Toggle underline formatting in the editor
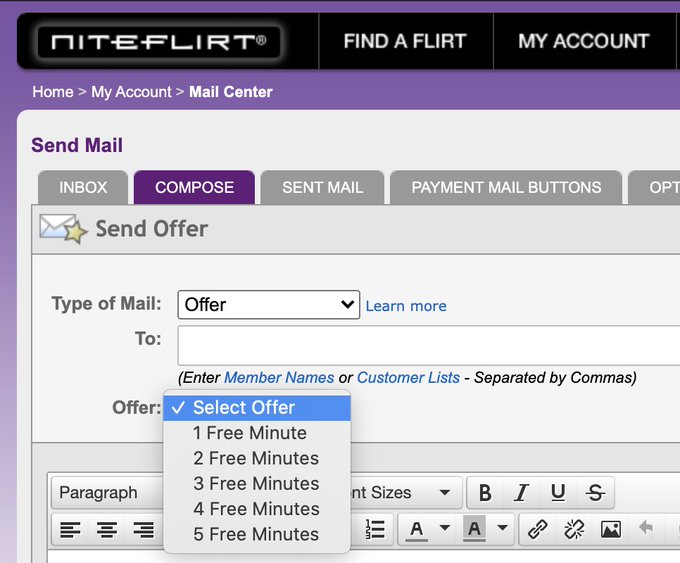The height and width of the screenshot is (563, 680). (558, 493)
